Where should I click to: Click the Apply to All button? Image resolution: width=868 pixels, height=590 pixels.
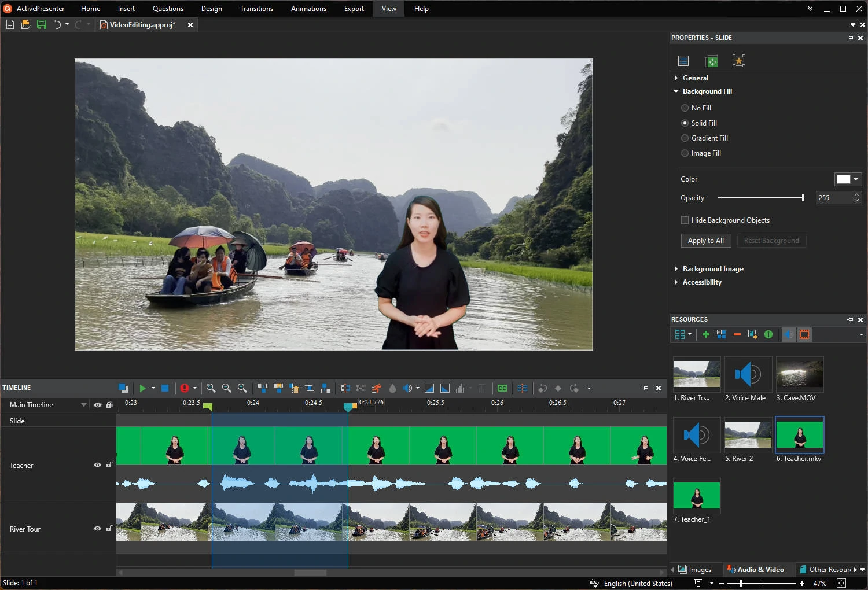click(705, 241)
